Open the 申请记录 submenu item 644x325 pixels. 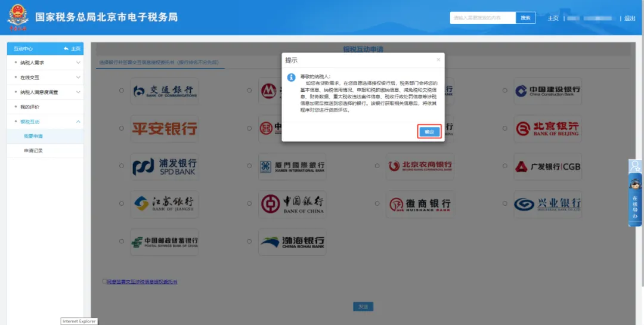coord(45,151)
